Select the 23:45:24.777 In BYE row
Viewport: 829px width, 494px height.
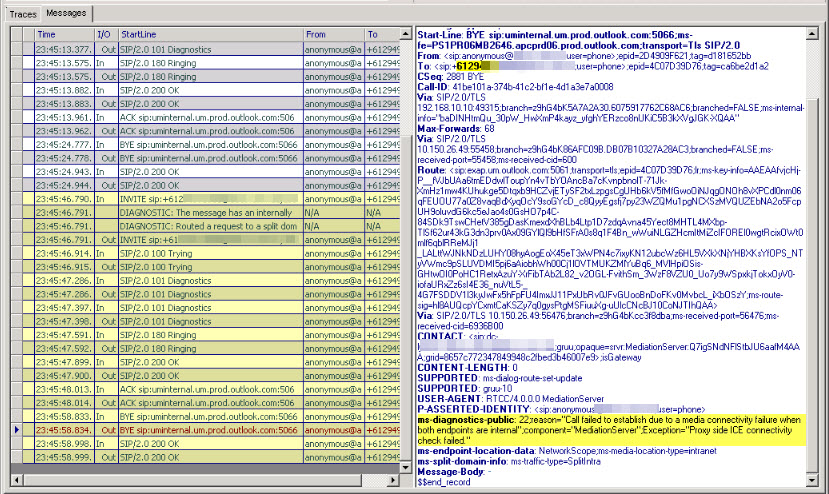tap(206, 144)
